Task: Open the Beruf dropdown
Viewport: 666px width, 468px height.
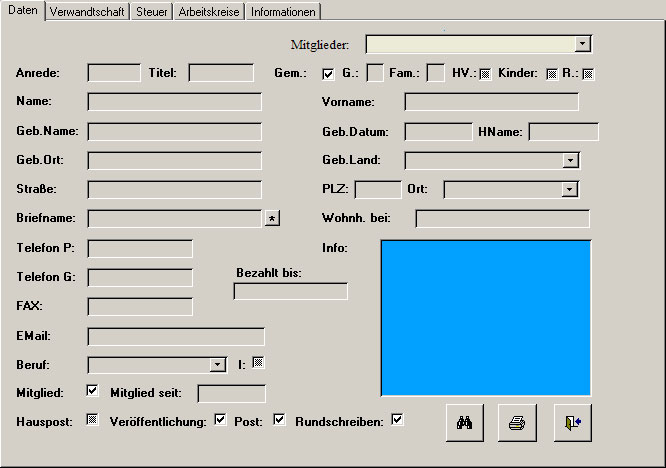Action: [217, 365]
